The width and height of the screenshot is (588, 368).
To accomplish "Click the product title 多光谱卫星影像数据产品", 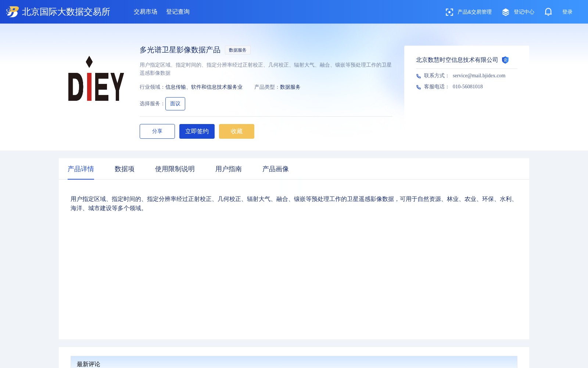I will tap(180, 50).
